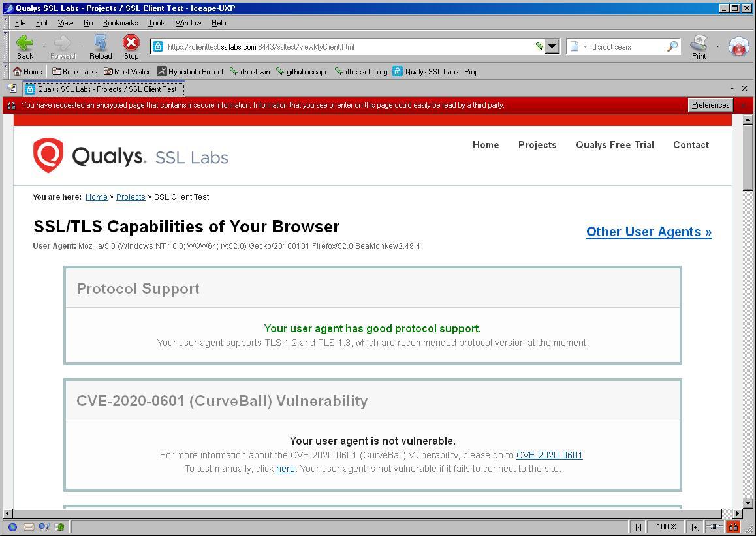
Task: Open the Most Visited folder on the bookmarks bar
Action: pos(128,71)
